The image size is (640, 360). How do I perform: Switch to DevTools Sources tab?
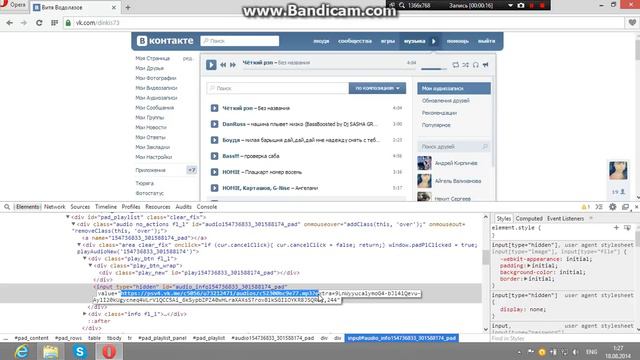click(x=80, y=207)
